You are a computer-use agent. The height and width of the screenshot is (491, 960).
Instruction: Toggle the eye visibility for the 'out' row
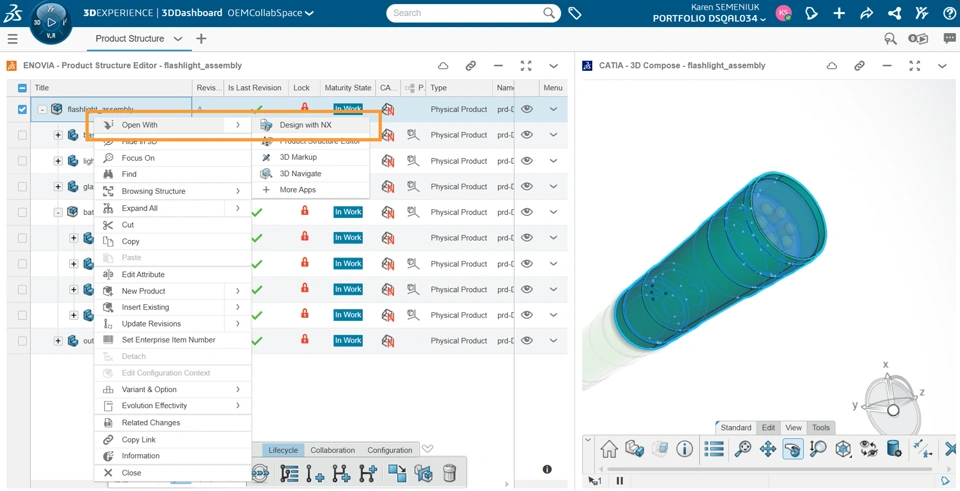click(x=527, y=340)
